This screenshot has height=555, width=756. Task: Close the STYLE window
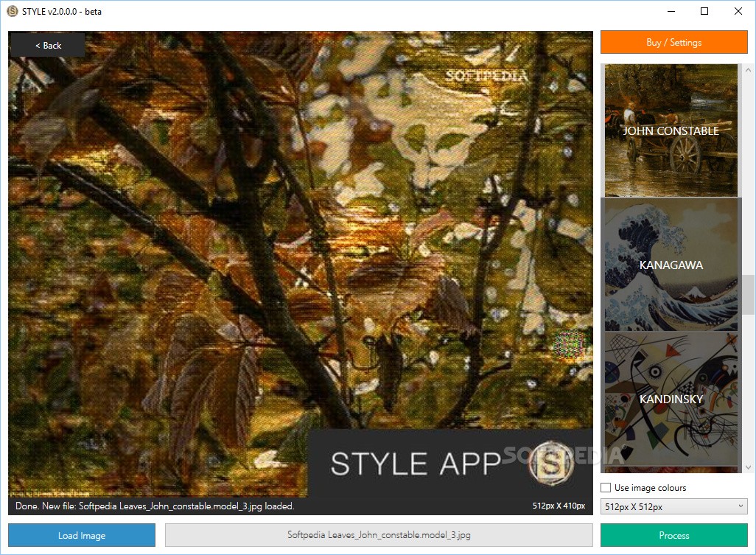(738, 11)
